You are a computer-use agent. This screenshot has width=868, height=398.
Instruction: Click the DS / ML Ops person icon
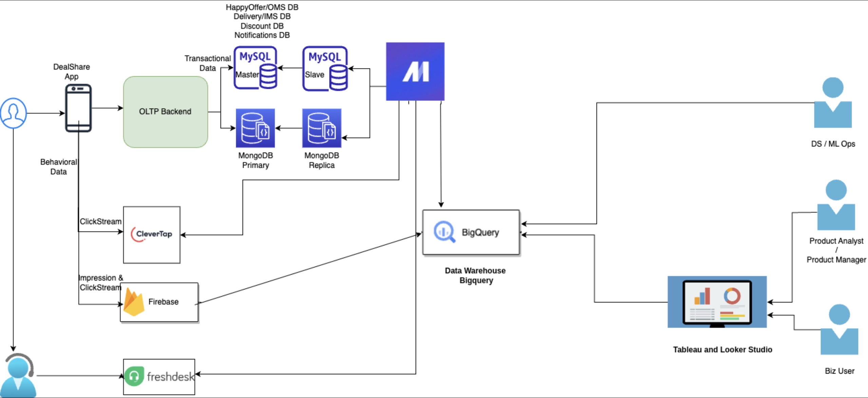(833, 103)
